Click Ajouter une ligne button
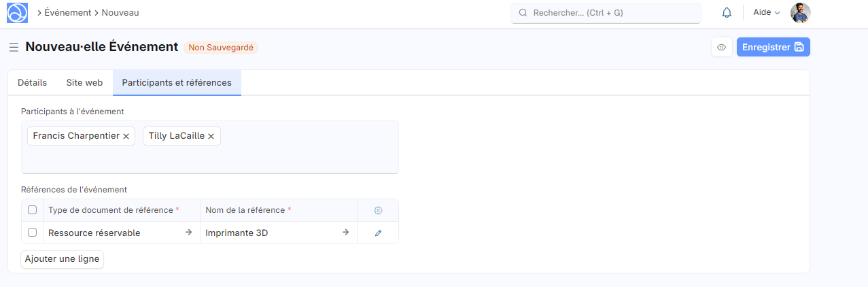868x287 pixels. [63, 259]
